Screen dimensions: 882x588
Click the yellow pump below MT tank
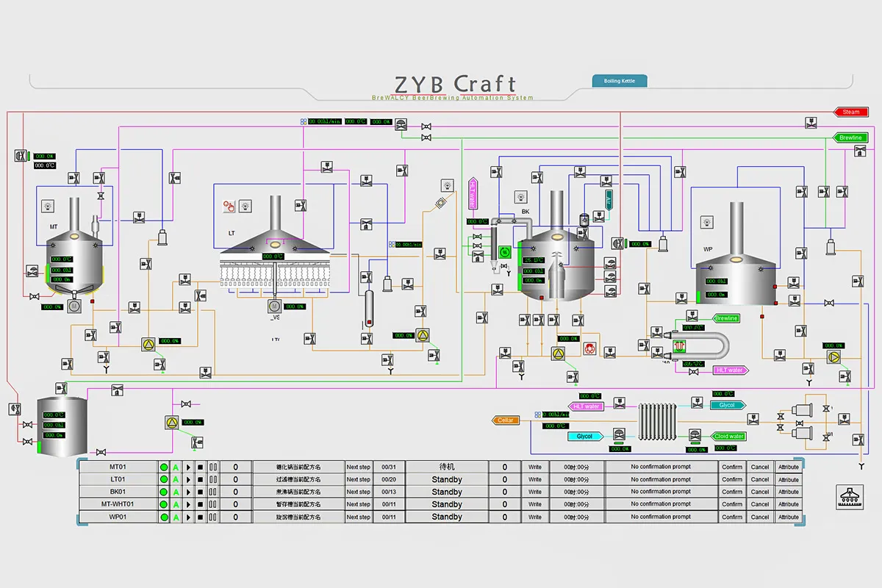pos(148,344)
